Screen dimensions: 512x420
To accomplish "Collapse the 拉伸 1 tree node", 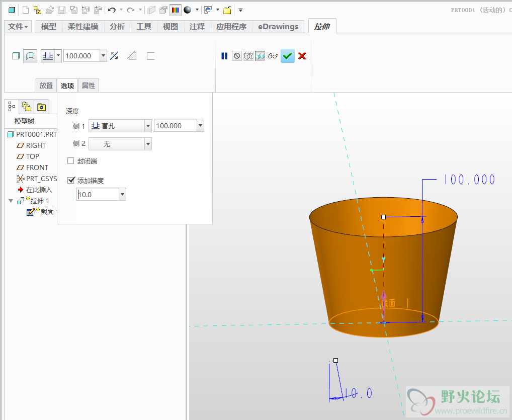I will pyautogui.click(x=11, y=201).
